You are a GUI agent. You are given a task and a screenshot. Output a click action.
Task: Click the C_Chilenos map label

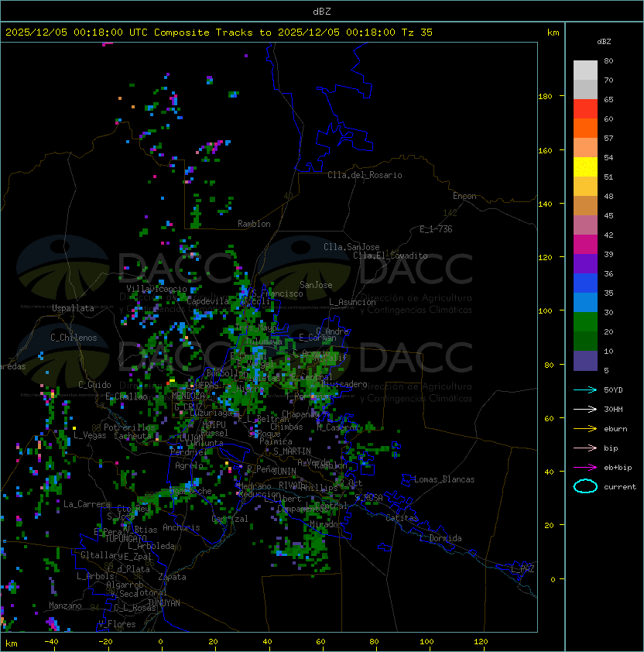[74, 338]
